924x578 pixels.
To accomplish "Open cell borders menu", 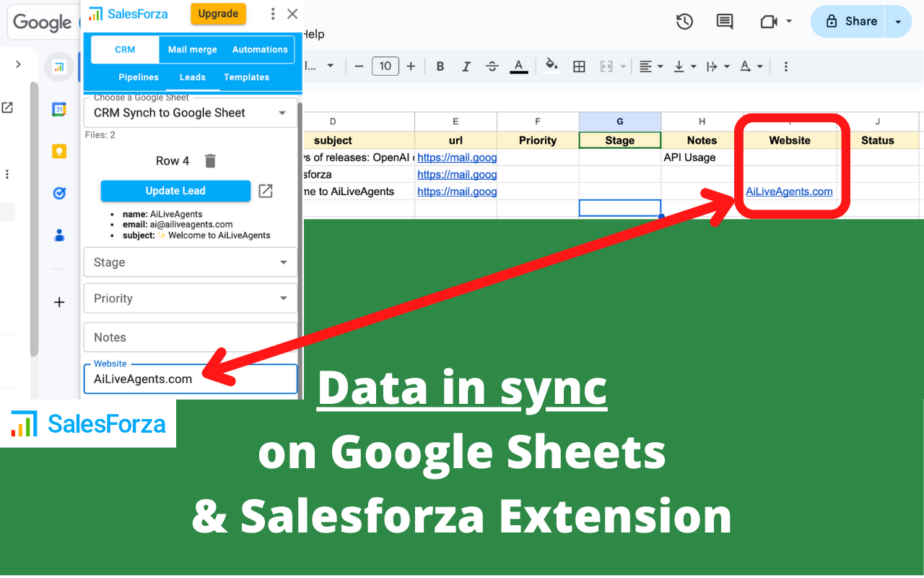I will point(579,66).
